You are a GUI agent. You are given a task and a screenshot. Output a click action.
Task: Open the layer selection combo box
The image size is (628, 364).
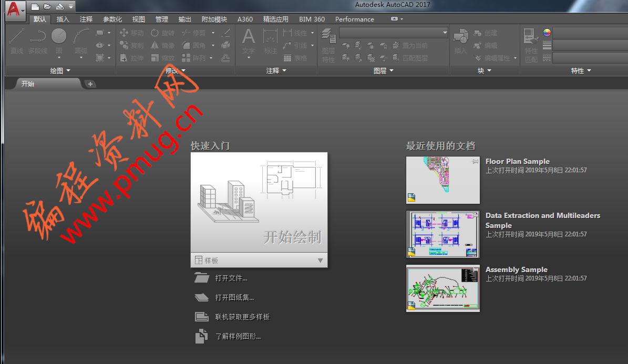click(x=394, y=33)
